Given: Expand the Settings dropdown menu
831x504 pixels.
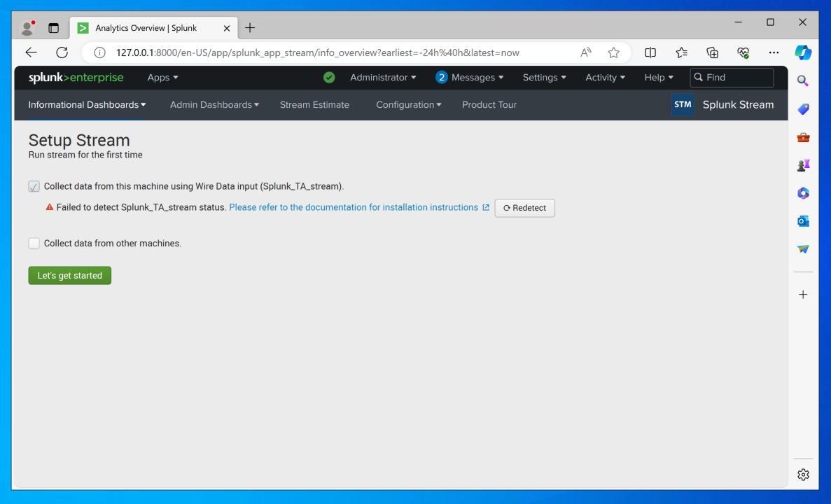Looking at the screenshot, I should click(x=544, y=78).
